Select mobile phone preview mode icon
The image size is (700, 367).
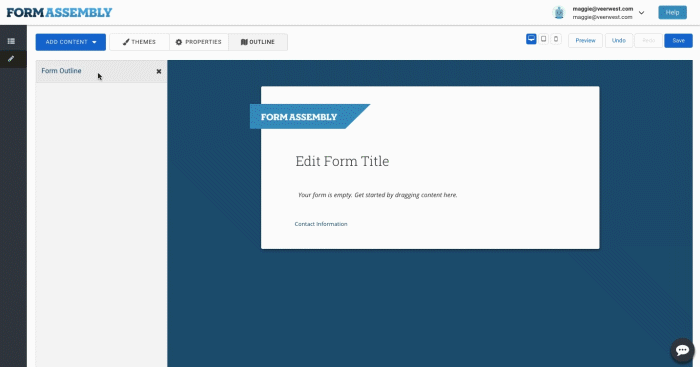(556, 39)
